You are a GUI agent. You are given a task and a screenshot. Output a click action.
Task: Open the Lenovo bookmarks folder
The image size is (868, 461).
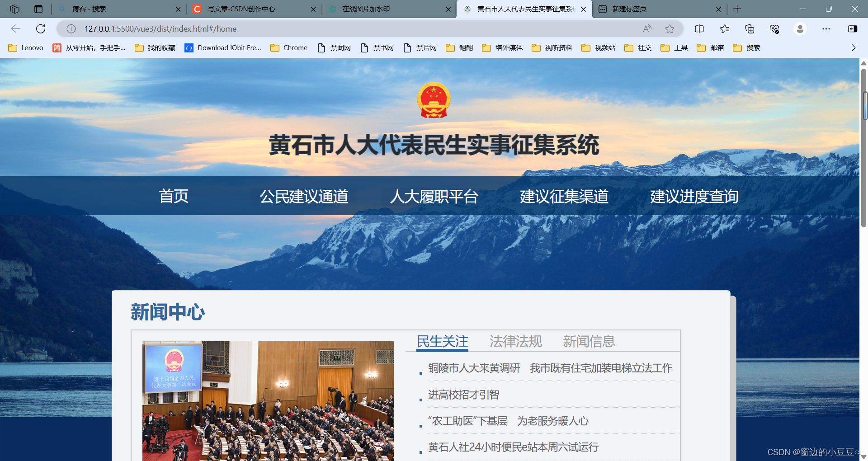[26, 48]
